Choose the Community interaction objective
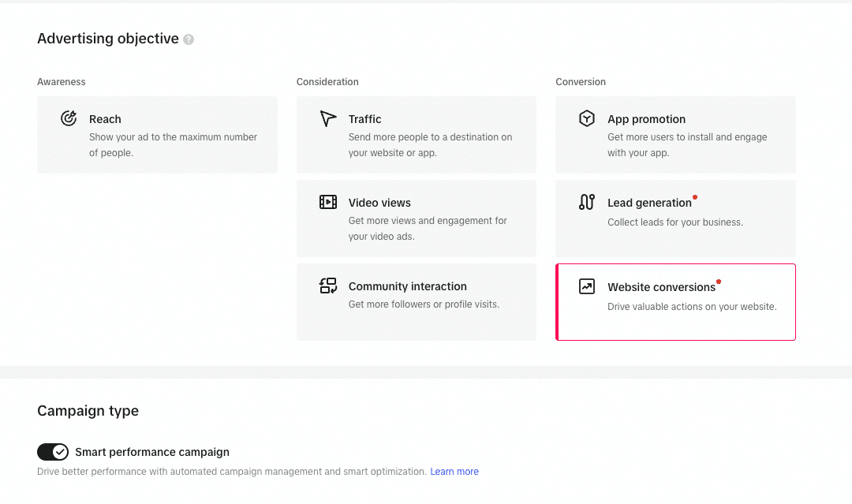This screenshot has width=852, height=504. 417,302
